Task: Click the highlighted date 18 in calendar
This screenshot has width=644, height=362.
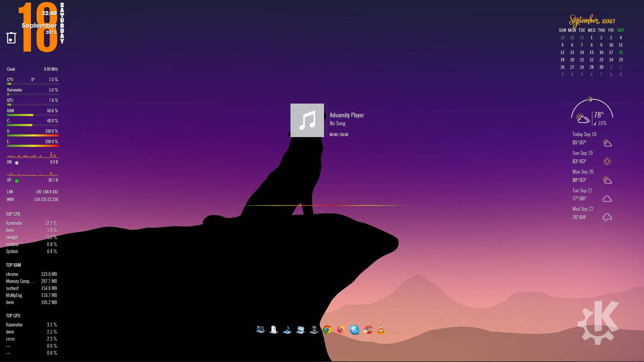Action: click(621, 52)
